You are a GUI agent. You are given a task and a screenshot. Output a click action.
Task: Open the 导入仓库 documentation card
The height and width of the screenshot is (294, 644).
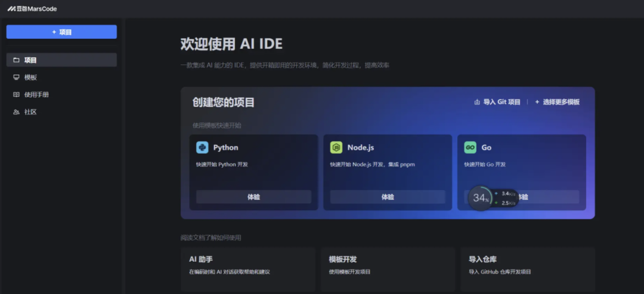528,269
